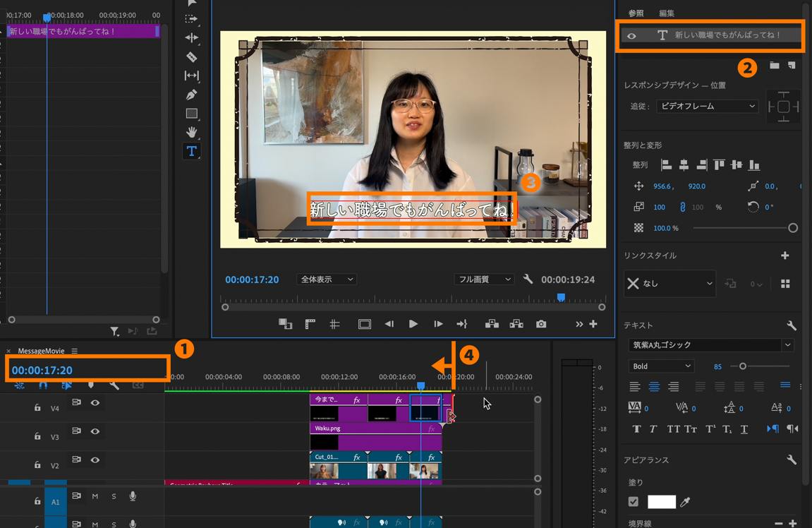
Task: Open the 全体表示 zoom level dropdown
Action: tap(327, 280)
